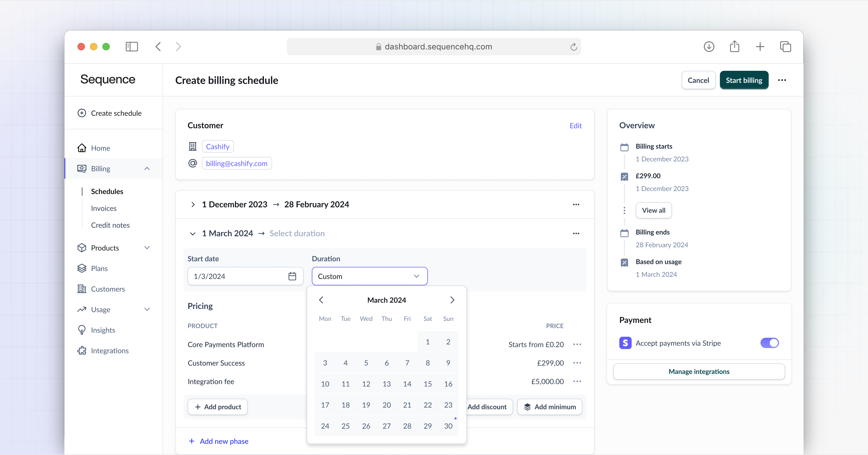Click Edit in the Customer card

click(x=575, y=126)
